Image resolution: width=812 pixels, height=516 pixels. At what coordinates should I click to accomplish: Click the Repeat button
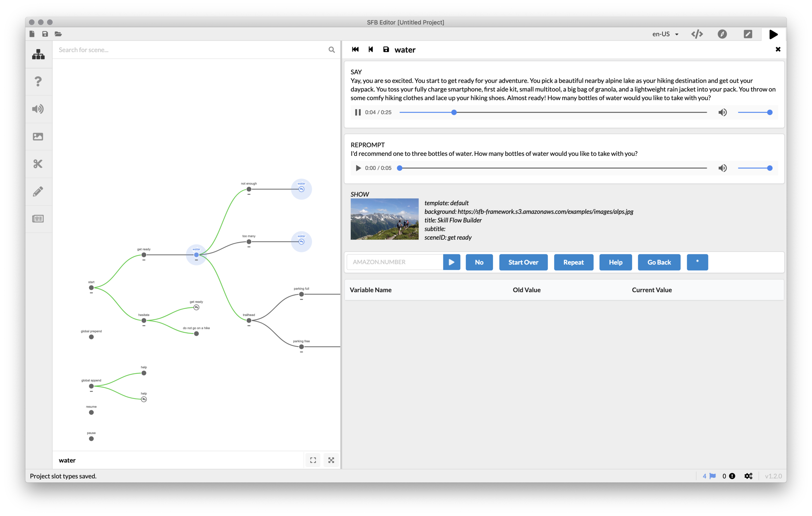point(573,262)
